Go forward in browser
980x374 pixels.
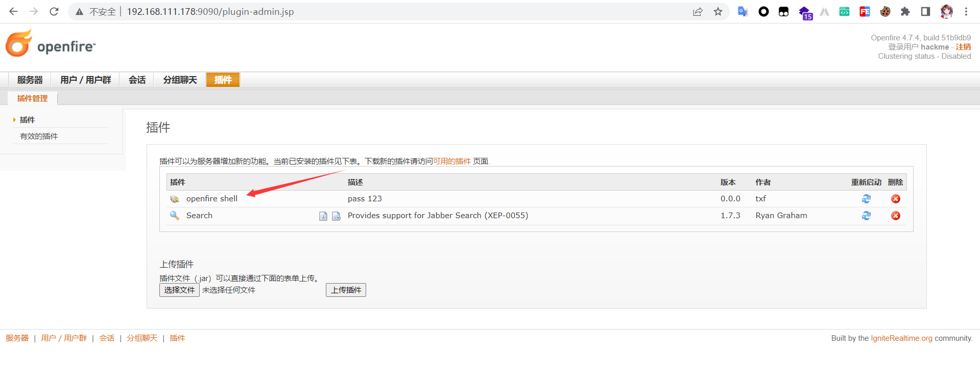(34, 11)
